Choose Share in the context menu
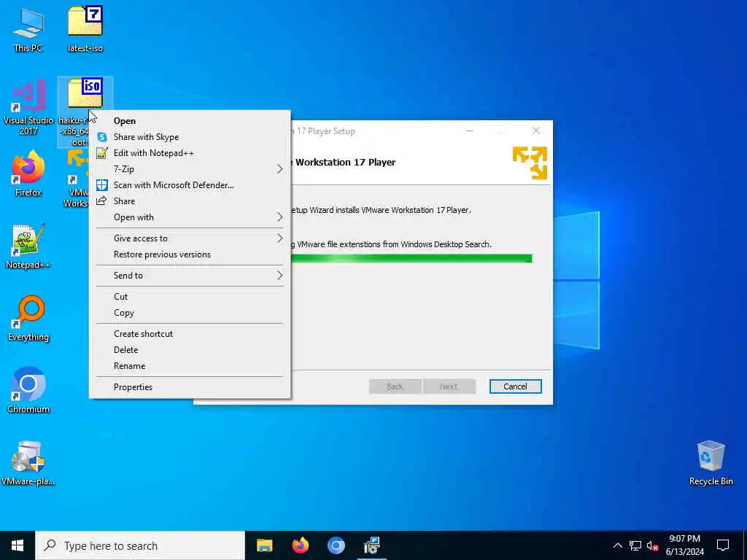The height and width of the screenshot is (560, 747). coord(190,201)
